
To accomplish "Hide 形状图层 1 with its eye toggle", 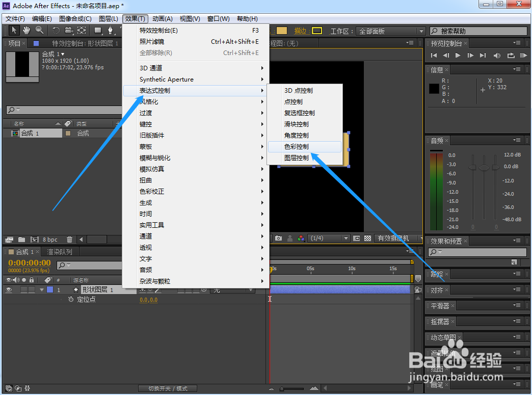I will pyautogui.click(x=9, y=289).
